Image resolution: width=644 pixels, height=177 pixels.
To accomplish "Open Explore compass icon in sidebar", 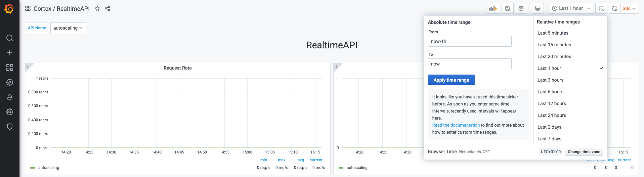I will pyautogui.click(x=10, y=82).
